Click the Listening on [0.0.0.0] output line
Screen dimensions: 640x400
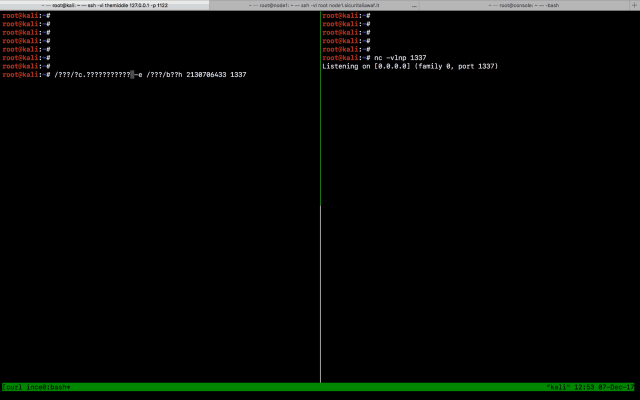coord(410,66)
